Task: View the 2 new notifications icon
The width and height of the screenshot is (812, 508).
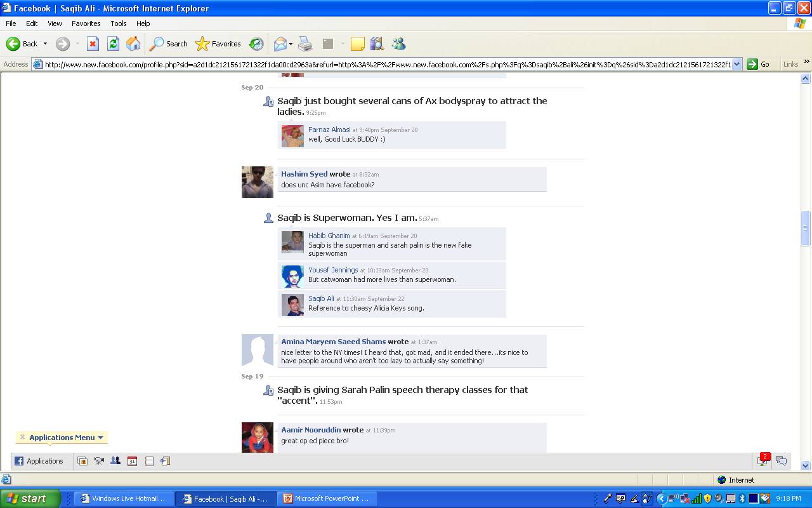Action: 763,460
